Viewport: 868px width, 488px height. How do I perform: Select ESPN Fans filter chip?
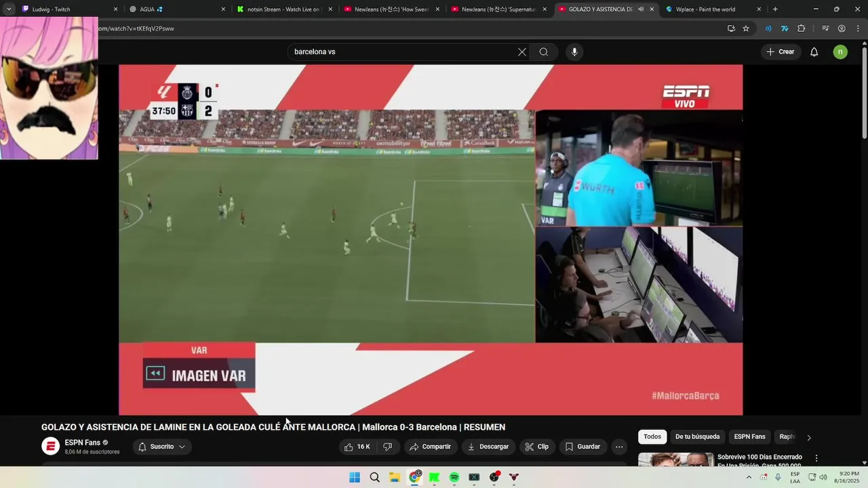pyautogui.click(x=749, y=436)
